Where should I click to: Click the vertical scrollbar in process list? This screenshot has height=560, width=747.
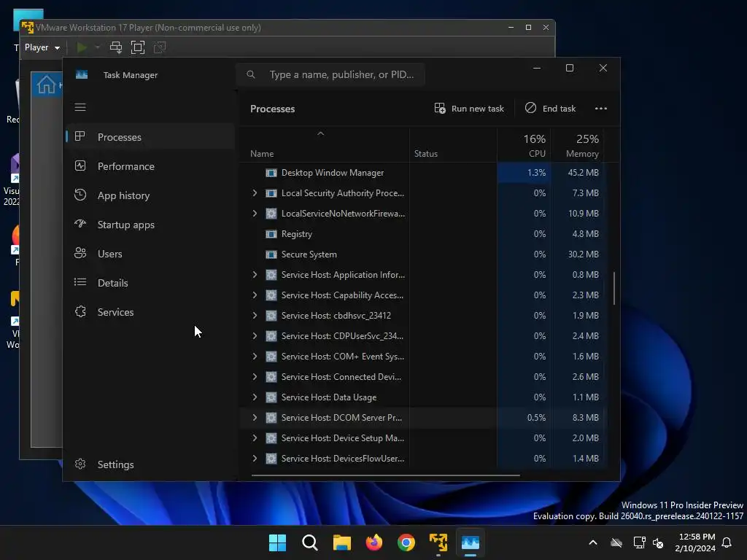click(x=614, y=288)
